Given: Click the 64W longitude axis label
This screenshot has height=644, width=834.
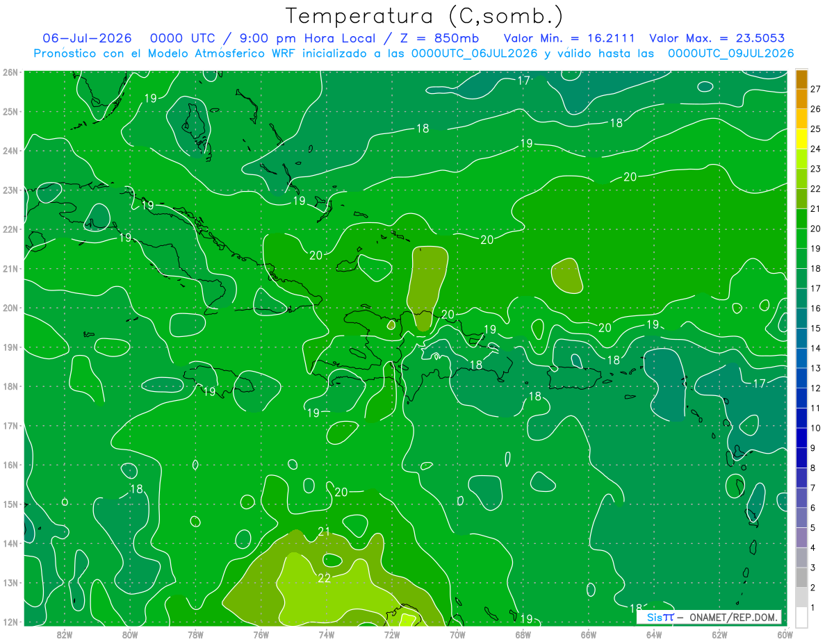Looking at the screenshot, I should (x=653, y=634).
